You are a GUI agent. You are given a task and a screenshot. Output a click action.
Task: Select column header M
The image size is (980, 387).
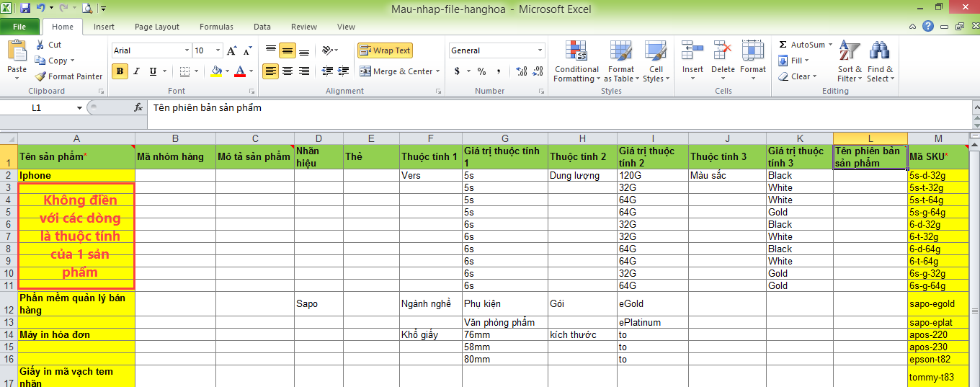(937, 138)
